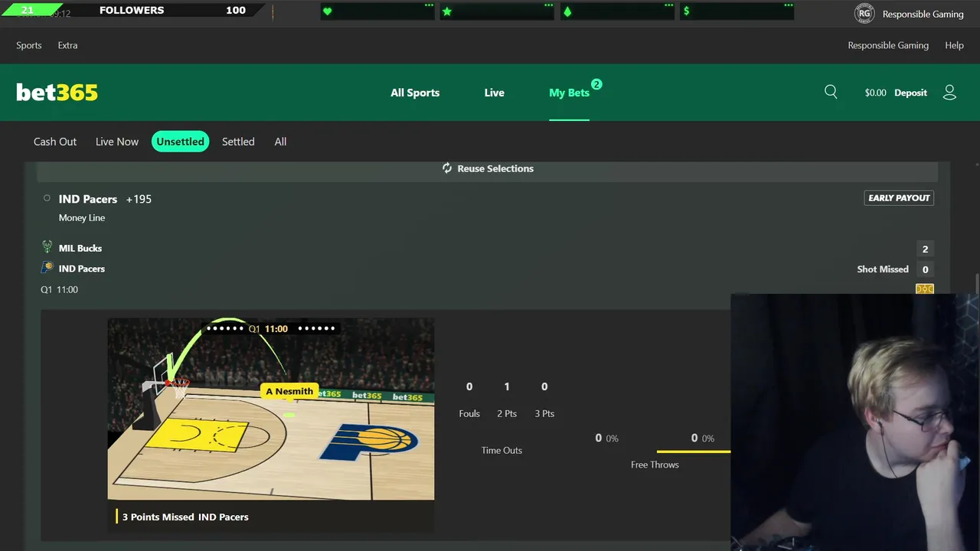The width and height of the screenshot is (980, 551).
Task: Click the IND Pacers +195 selection title
Action: (105, 199)
